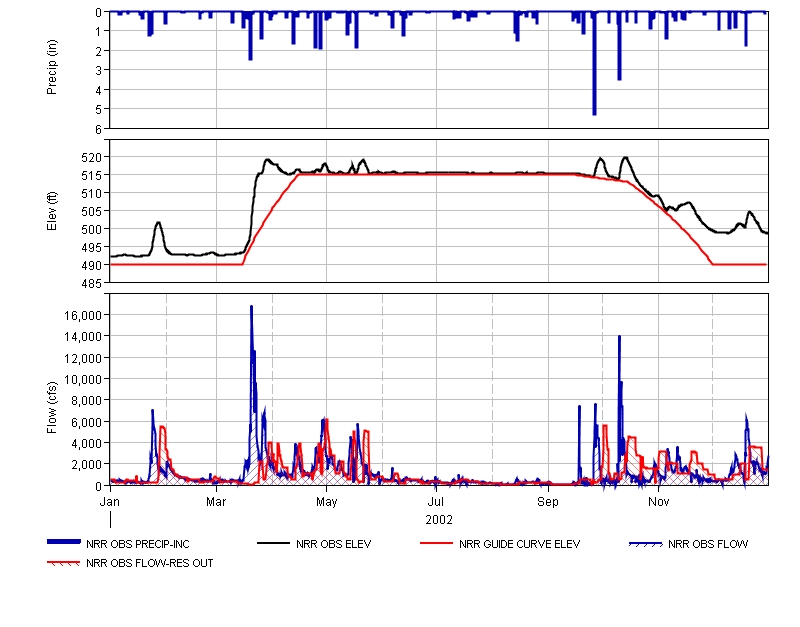Viewport: 800px width, 627px height.
Task: Click the 500 elevation axis label
Action: 92,230
